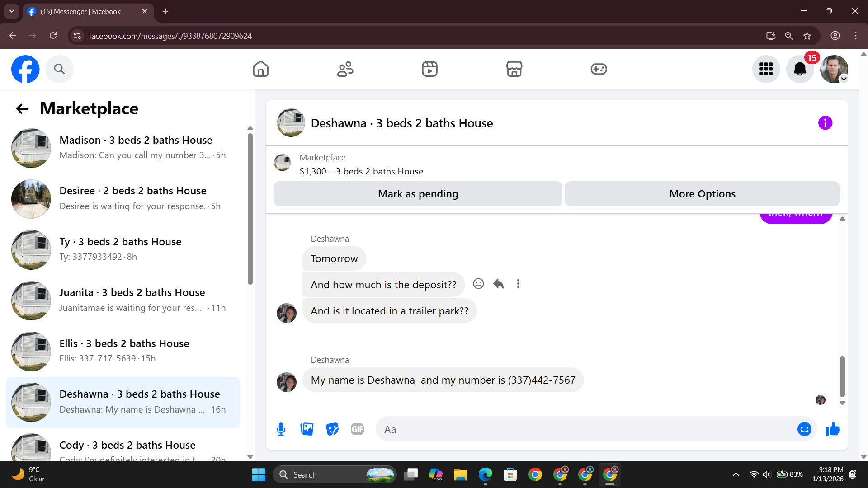Click Mark as pending button
868x488 pixels.
pyautogui.click(x=418, y=194)
